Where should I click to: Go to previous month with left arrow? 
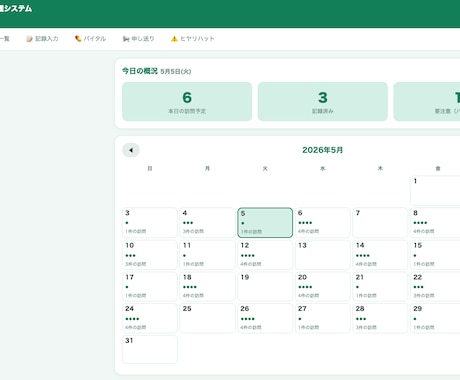click(131, 150)
